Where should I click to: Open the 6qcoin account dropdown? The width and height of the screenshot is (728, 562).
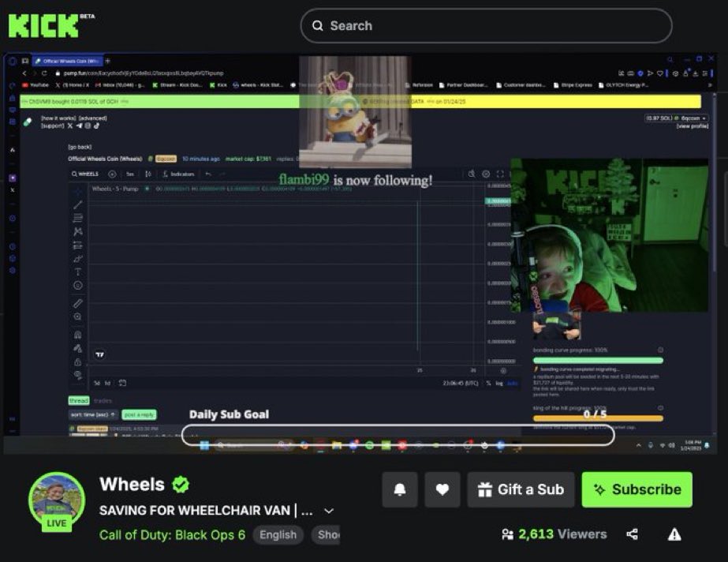tap(676, 118)
